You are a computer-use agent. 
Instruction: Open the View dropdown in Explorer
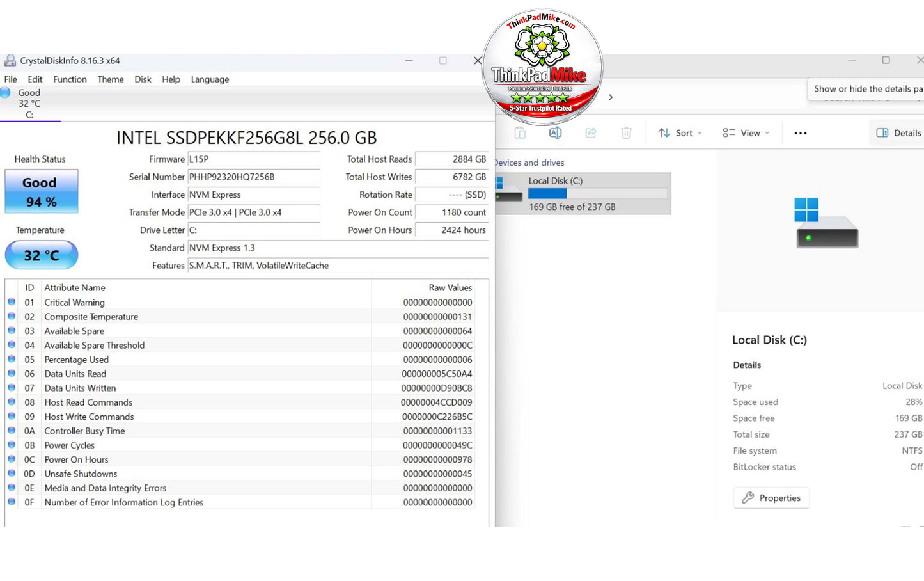coord(746,133)
